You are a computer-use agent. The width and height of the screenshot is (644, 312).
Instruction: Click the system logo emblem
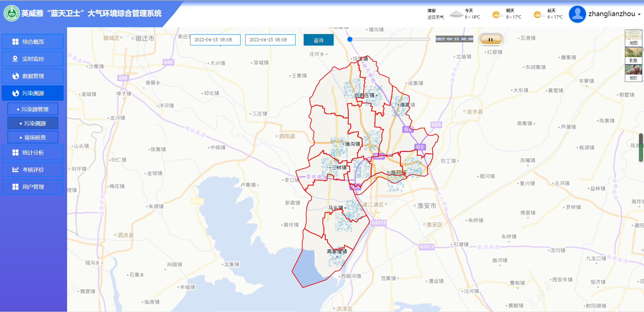11,13
